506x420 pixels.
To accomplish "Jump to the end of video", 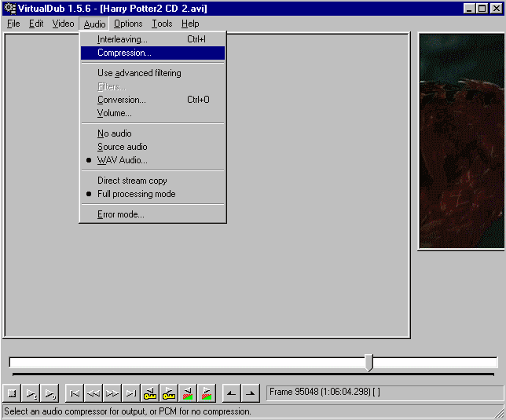I will [131, 393].
